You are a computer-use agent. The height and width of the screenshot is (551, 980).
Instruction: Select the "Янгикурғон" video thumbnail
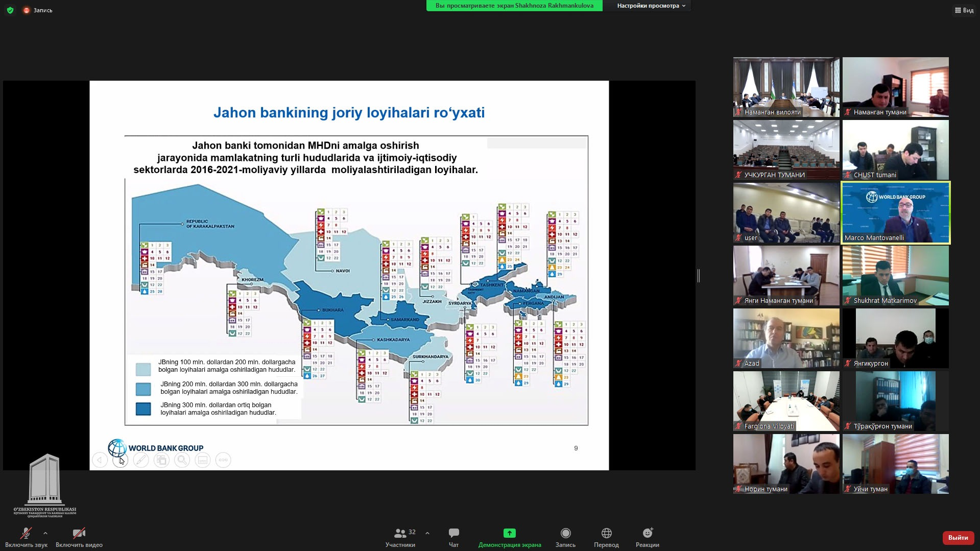[x=896, y=338]
